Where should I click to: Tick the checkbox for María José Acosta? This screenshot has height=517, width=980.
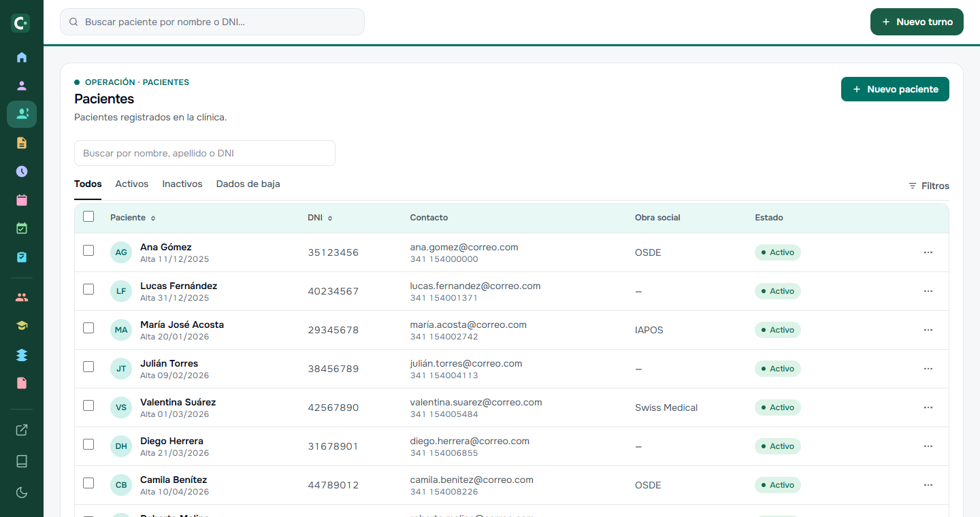coord(88,328)
